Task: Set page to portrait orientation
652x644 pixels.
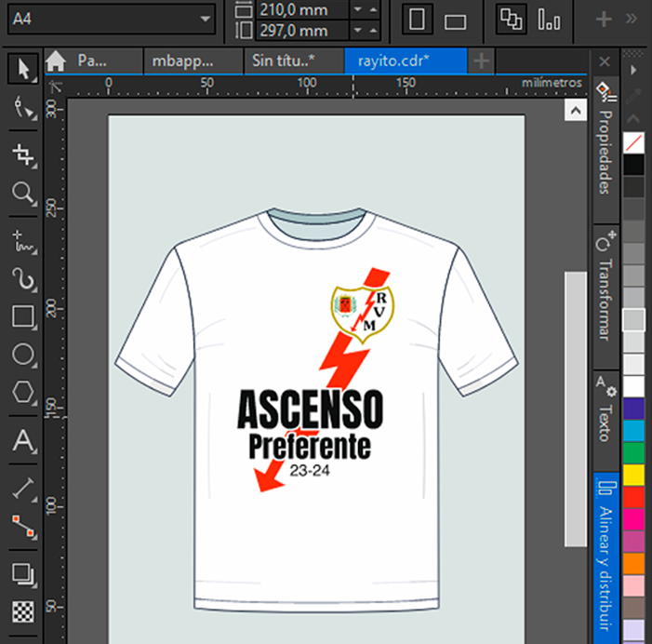Action: click(x=419, y=20)
